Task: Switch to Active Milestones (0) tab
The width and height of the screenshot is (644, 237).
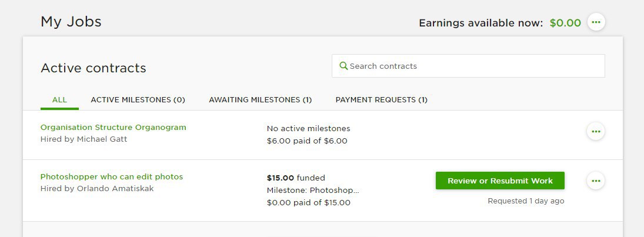Action: point(138,100)
